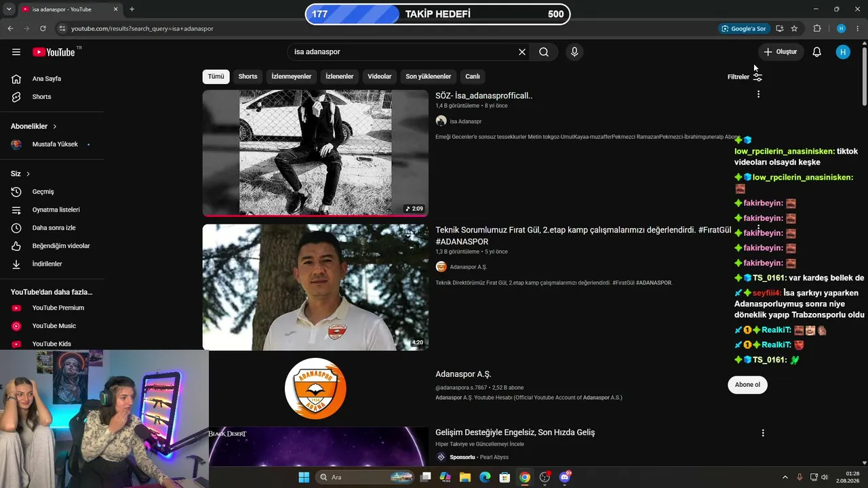Bookmark this page with the star icon

point(794,28)
